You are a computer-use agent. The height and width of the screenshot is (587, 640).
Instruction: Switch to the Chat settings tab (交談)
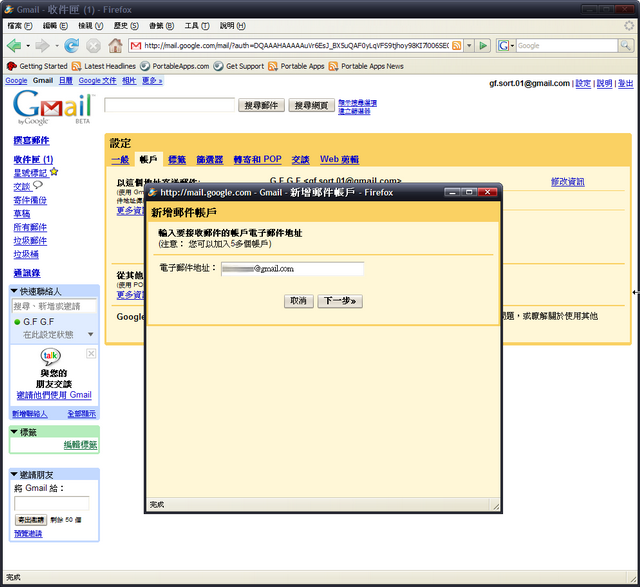[300, 160]
